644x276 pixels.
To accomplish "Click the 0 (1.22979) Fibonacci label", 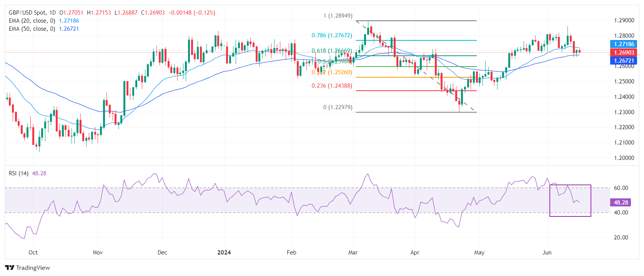I will click(338, 107).
